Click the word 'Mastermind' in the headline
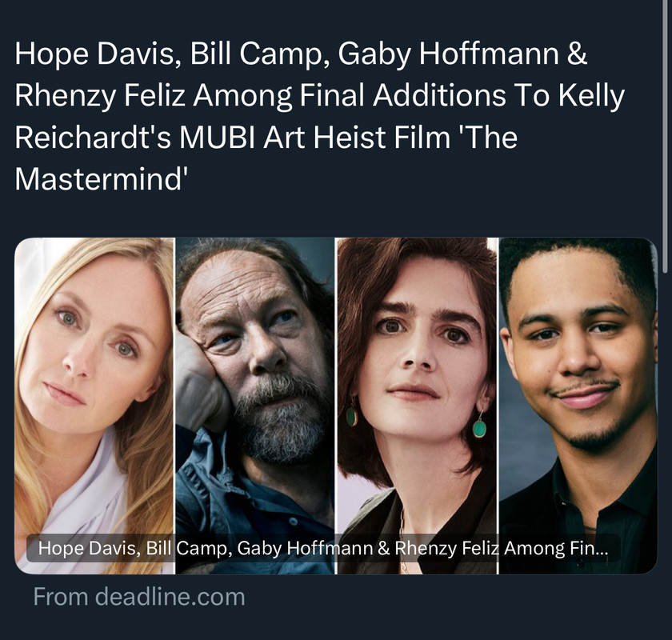The image size is (672, 640). (x=99, y=179)
